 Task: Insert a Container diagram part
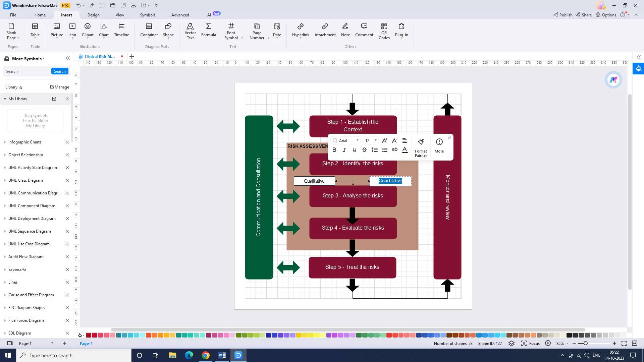[x=149, y=30]
